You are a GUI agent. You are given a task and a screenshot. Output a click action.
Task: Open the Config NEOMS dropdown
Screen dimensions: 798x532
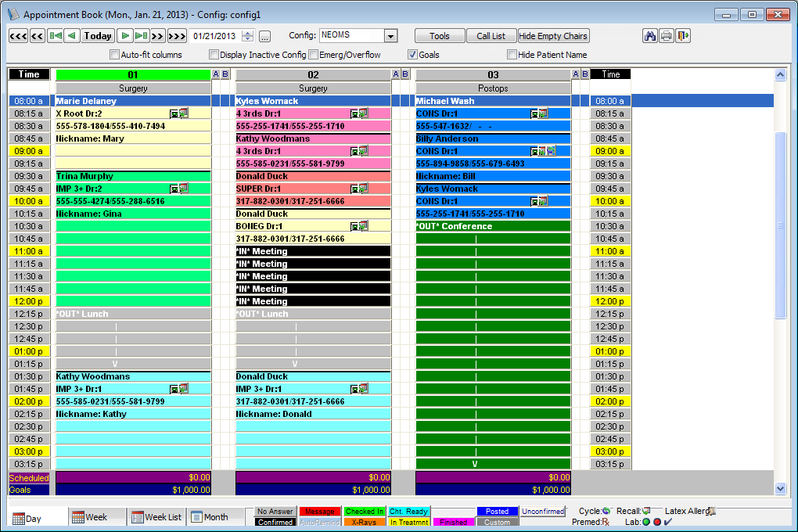390,36
